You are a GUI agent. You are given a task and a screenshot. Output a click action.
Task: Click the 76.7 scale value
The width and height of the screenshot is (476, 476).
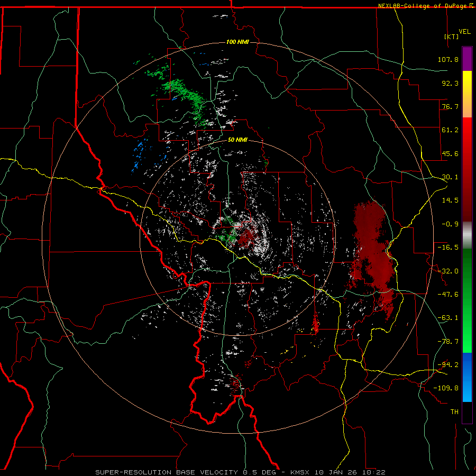450,106
